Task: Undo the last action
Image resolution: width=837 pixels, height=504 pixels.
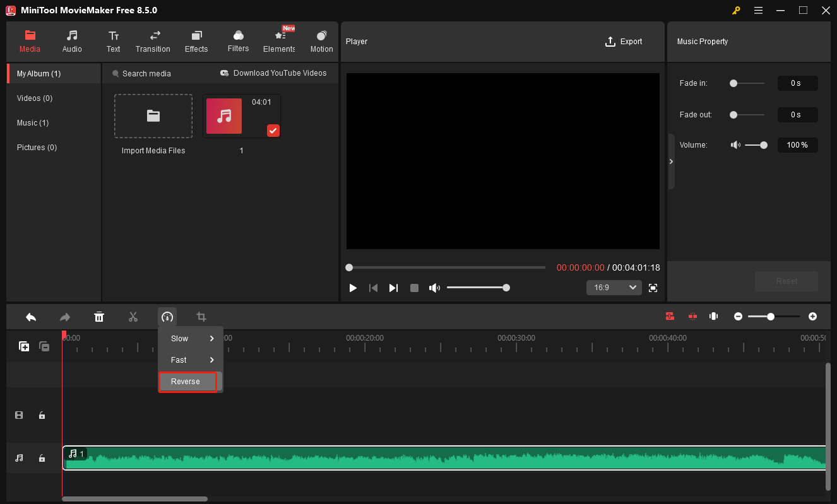Action: 31,317
